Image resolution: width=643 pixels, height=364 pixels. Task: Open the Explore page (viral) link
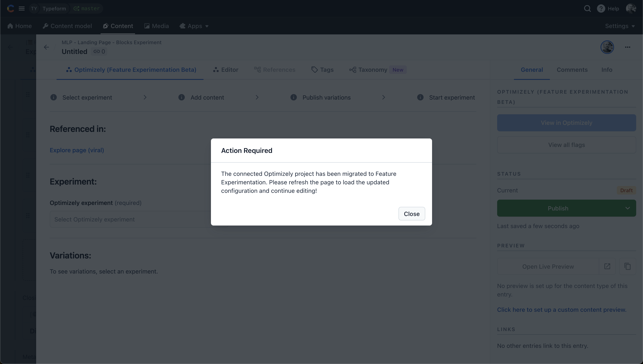coord(77,150)
